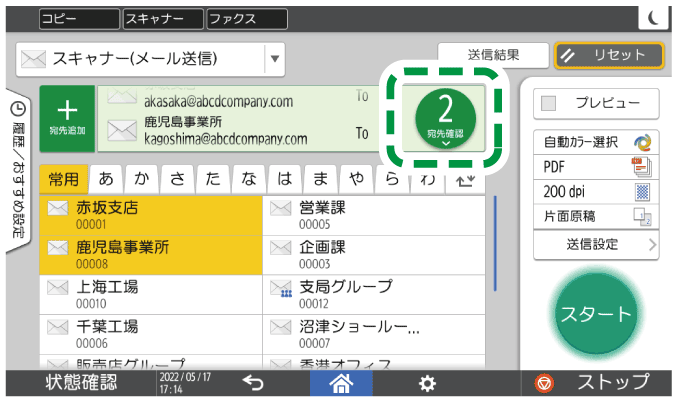This screenshot has width=675, height=400.
Task: Go to the home screen icon
Action: (x=341, y=382)
